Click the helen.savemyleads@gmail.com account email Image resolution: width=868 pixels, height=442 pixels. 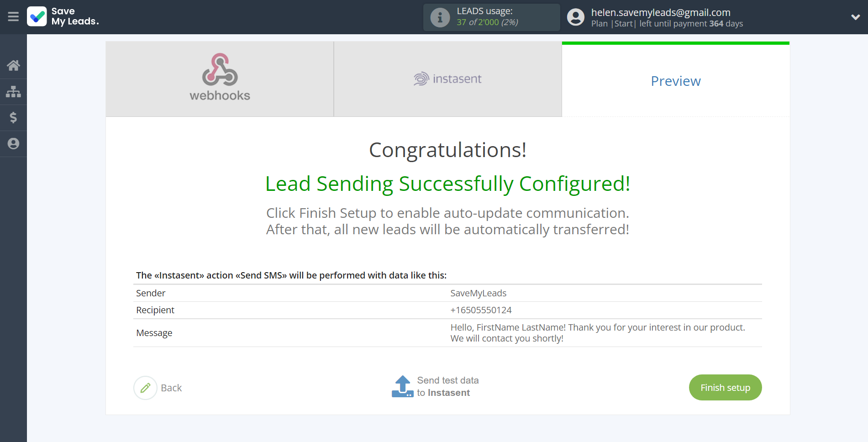(x=661, y=12)
